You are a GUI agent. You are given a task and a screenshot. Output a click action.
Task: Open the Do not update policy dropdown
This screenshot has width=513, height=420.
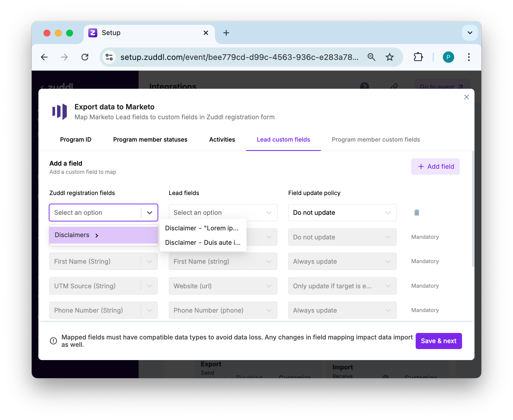point(342,213)
